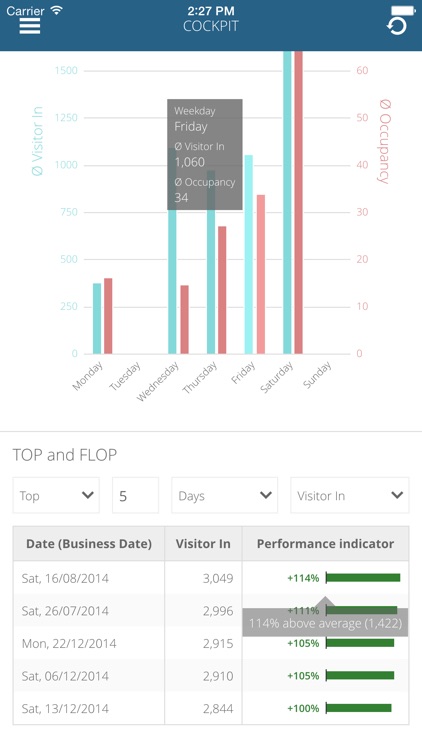Viewport: 422px width, 750px height.
Task: Tap the battery indicator in status bar
Action: point(403,10)
